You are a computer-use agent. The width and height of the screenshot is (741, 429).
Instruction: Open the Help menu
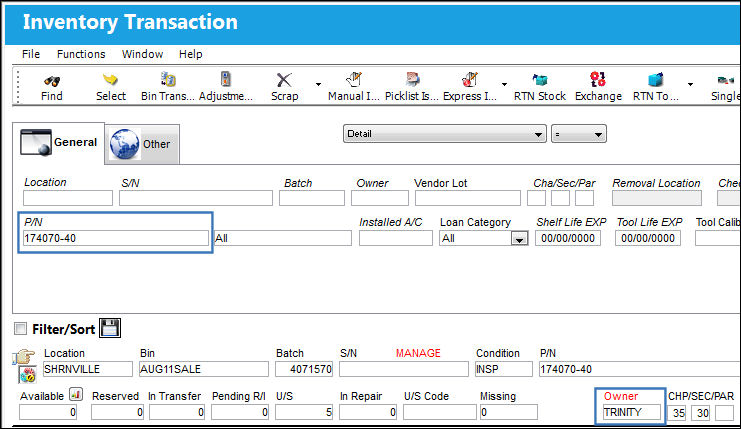190,54
